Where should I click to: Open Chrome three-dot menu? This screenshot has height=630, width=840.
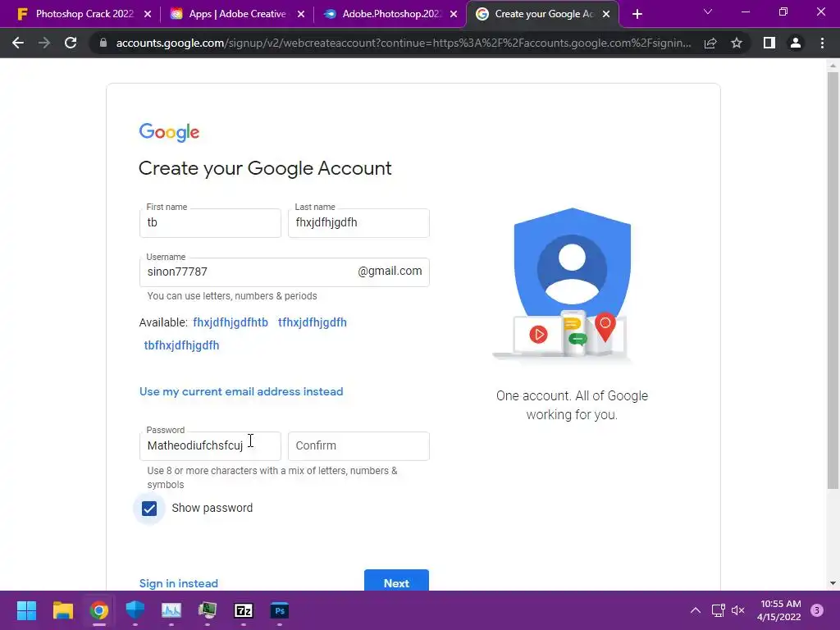[x=822, y=43]
